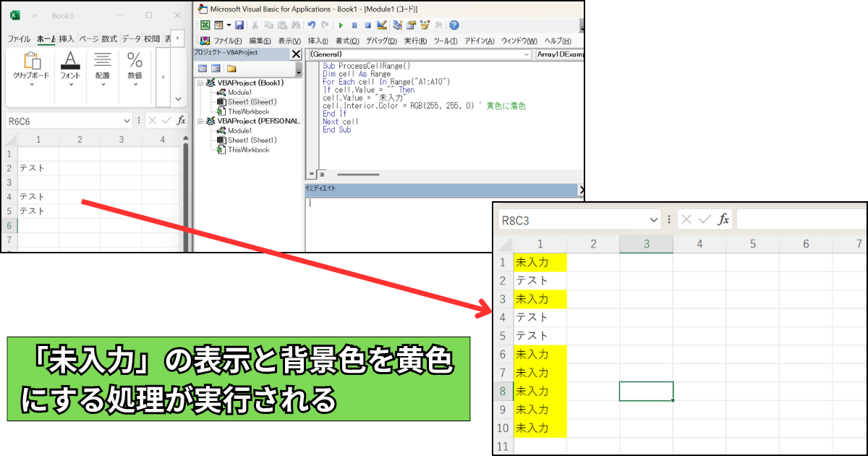
Task: Open the ウィンドウ(W) menu in VBA editor
Action: [519, 41]
